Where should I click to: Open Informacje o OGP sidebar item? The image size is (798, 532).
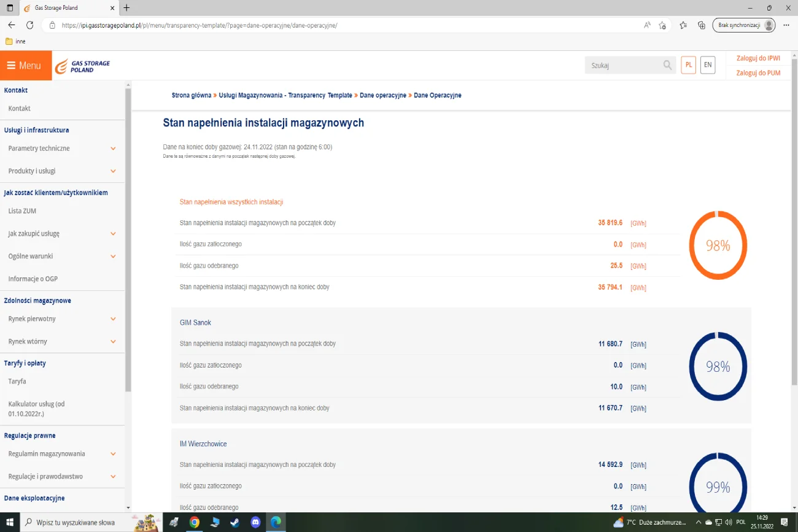[x=33, y=279]
